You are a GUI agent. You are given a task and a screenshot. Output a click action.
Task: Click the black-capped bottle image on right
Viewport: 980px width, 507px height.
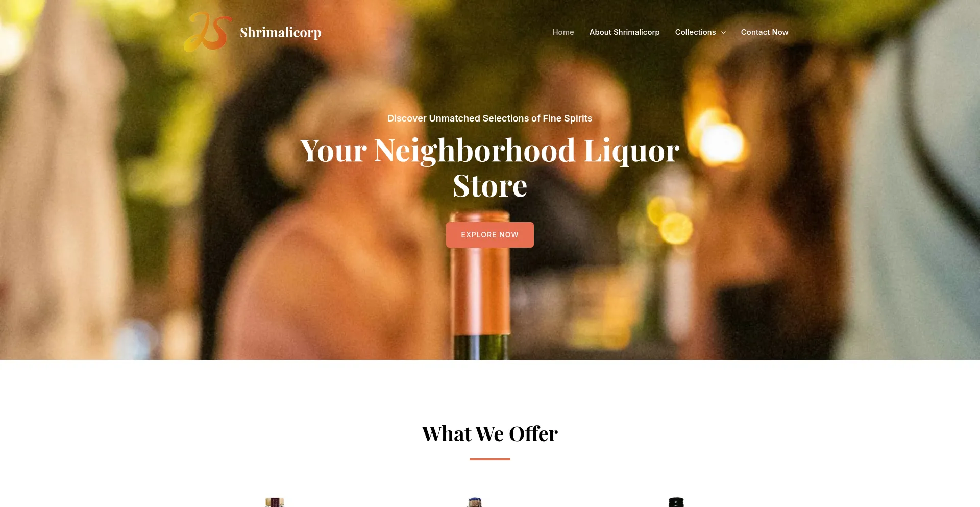[x=676, y=502]
